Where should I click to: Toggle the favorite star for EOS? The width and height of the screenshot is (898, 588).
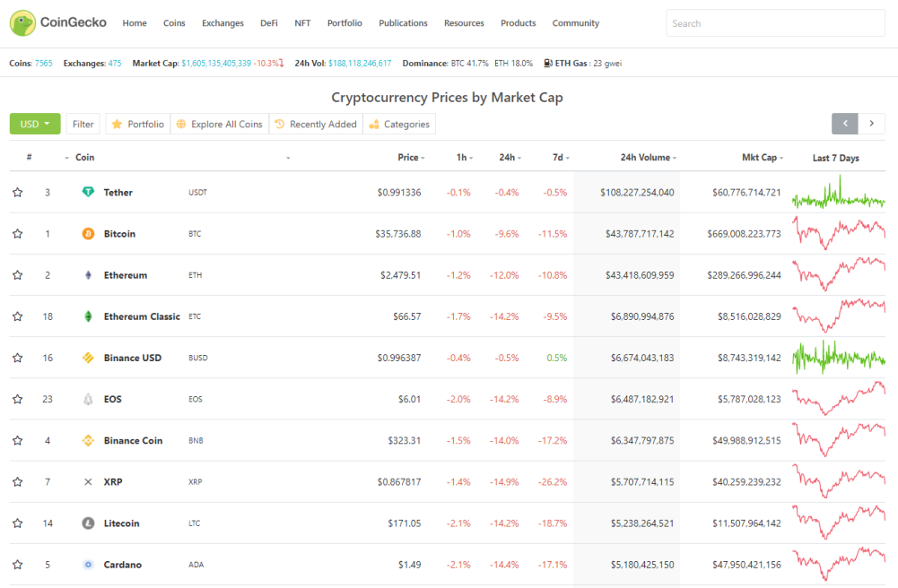tap(18, 399)
